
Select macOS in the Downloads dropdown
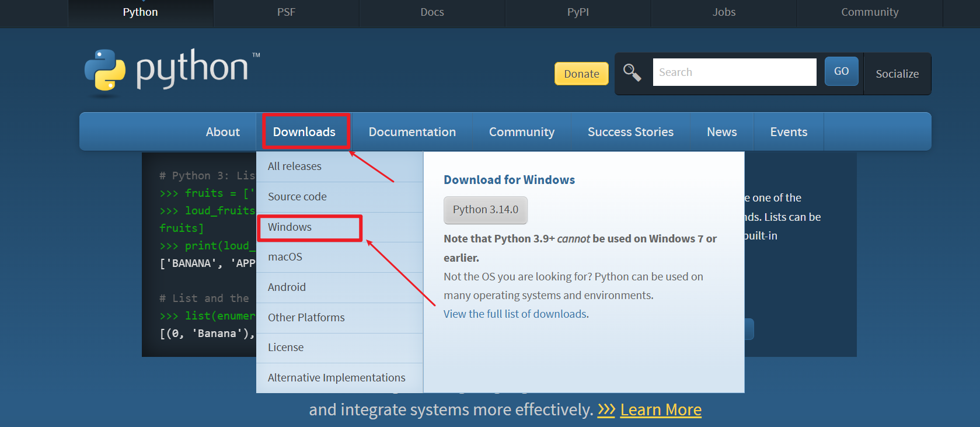(x=340, y=257)
